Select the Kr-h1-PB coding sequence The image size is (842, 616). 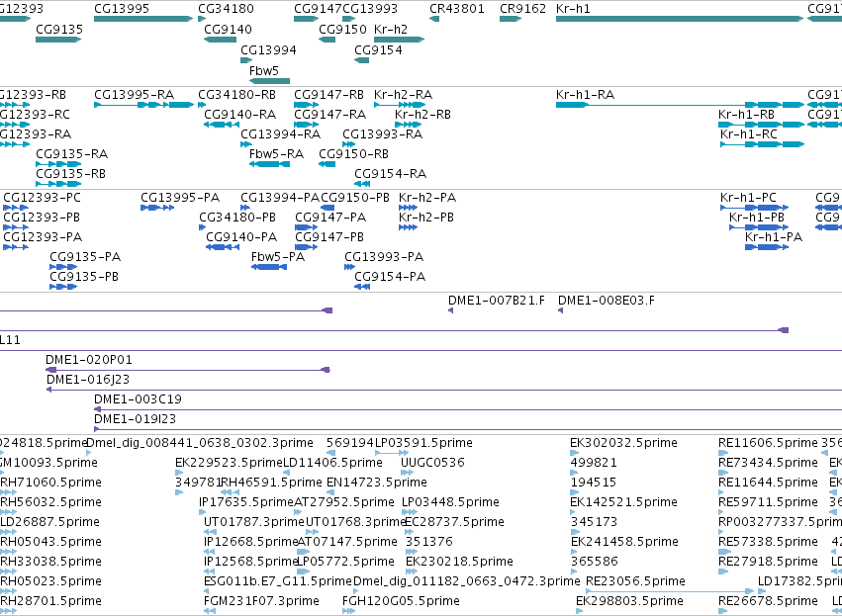(759, 227)
